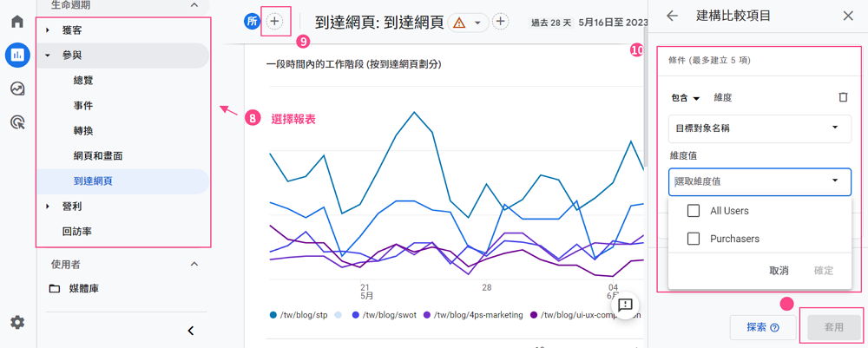
Task: Open the 事件 report
Action: point(83,106)
